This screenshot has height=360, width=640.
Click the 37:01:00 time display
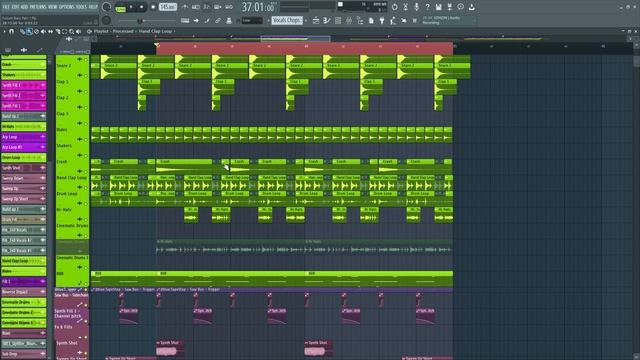[x=258, y=7]
